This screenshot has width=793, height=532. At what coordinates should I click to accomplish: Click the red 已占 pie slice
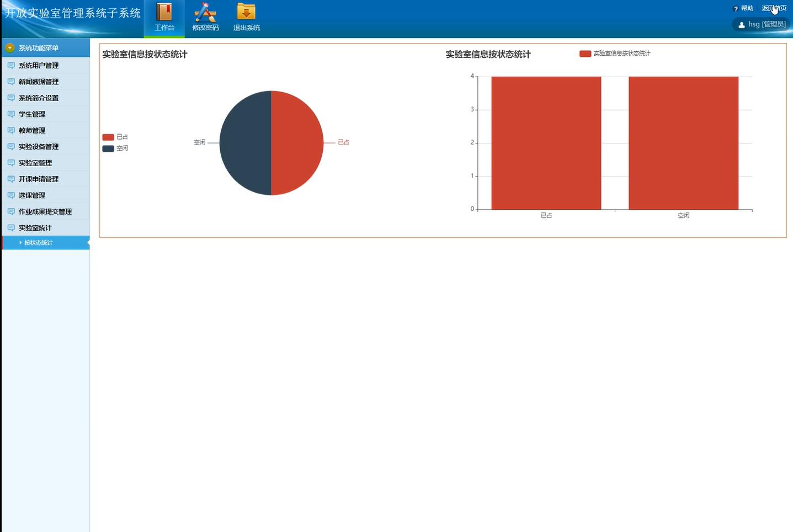(298, 143)
